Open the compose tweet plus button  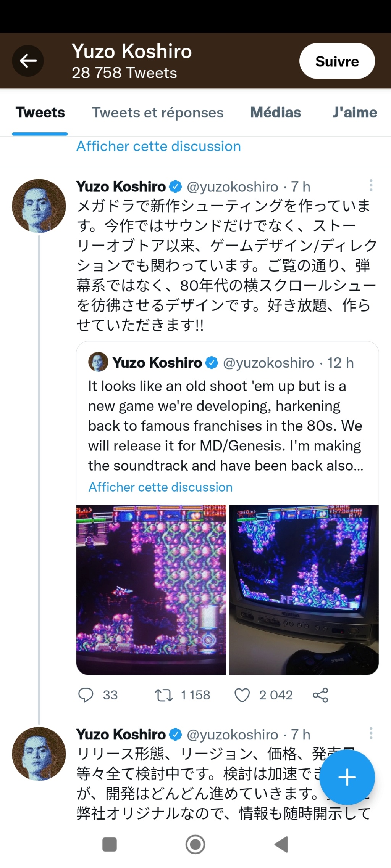(347, 777)
